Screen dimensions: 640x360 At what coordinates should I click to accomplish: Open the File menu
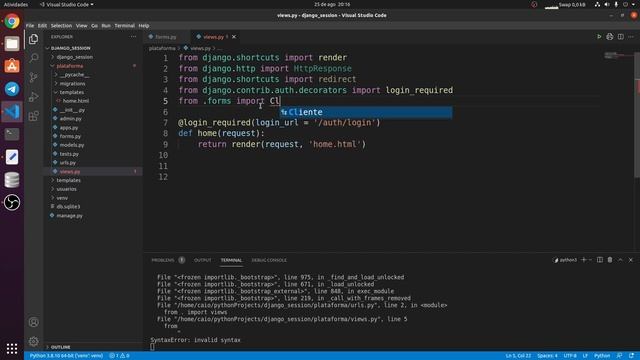pos(30,26)
